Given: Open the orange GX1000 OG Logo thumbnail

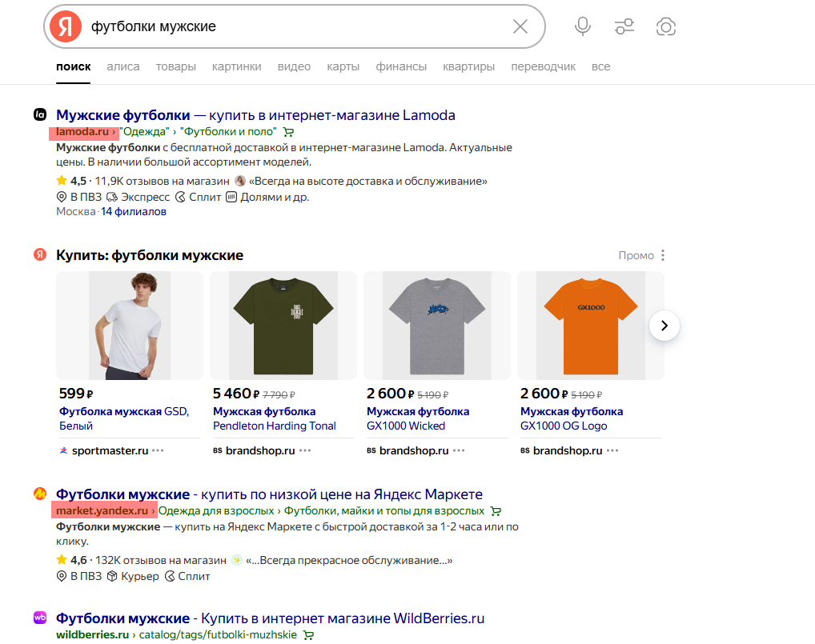Looking at the screenshot, I should (x=591, y=326).
